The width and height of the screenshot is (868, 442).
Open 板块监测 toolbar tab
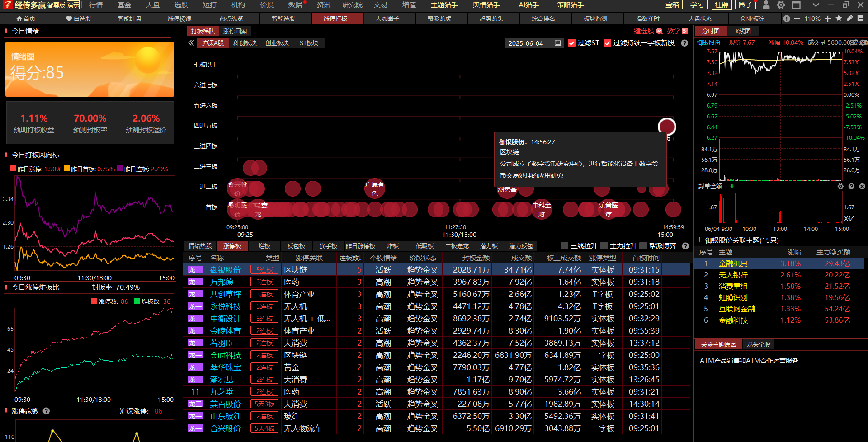point(595,19)
